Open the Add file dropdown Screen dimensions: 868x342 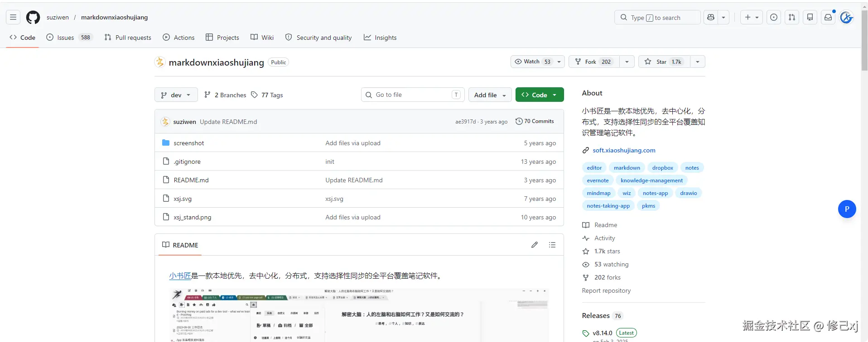pos(490,95)
